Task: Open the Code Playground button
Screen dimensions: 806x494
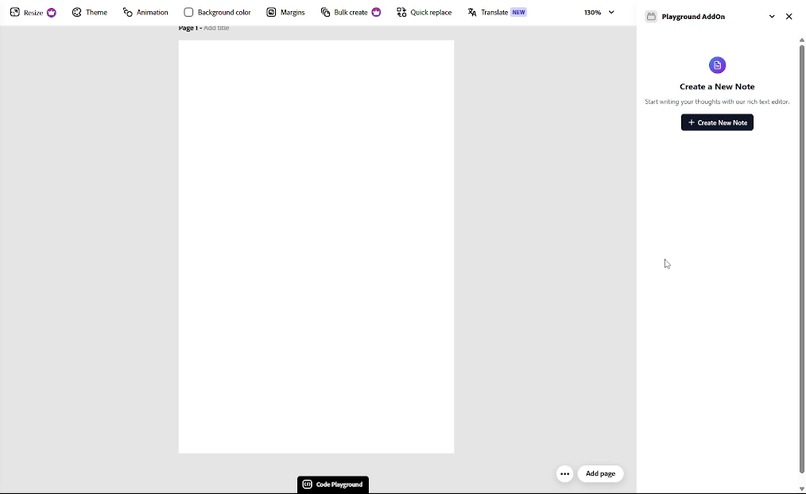Action: point(333,484)
